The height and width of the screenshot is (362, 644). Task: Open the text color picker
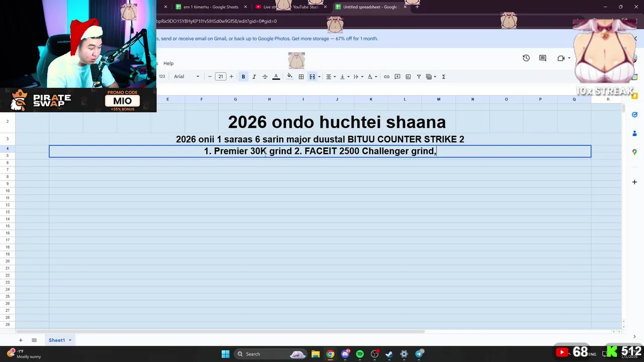coord(276,76)
